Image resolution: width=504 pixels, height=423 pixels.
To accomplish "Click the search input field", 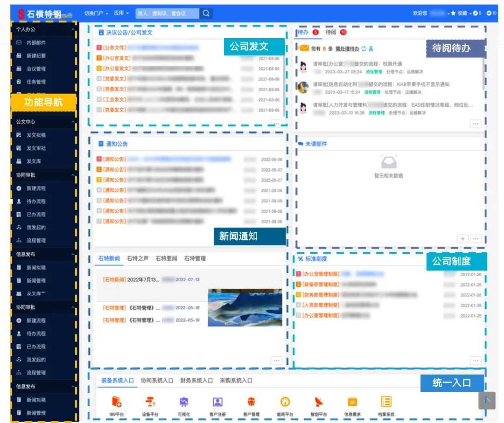I will tap(167, 13).
